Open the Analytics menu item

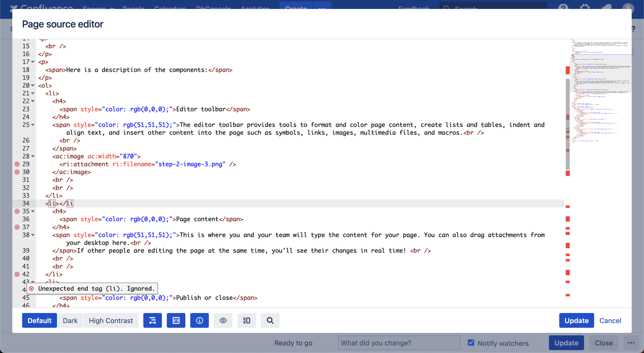click(x=256, y=9)
